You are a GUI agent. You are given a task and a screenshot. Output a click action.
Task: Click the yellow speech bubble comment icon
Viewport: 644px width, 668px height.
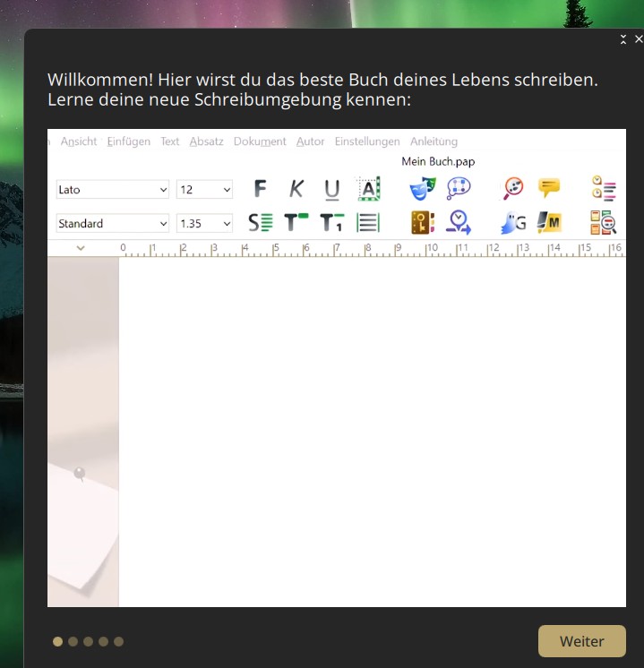point(549,188)
